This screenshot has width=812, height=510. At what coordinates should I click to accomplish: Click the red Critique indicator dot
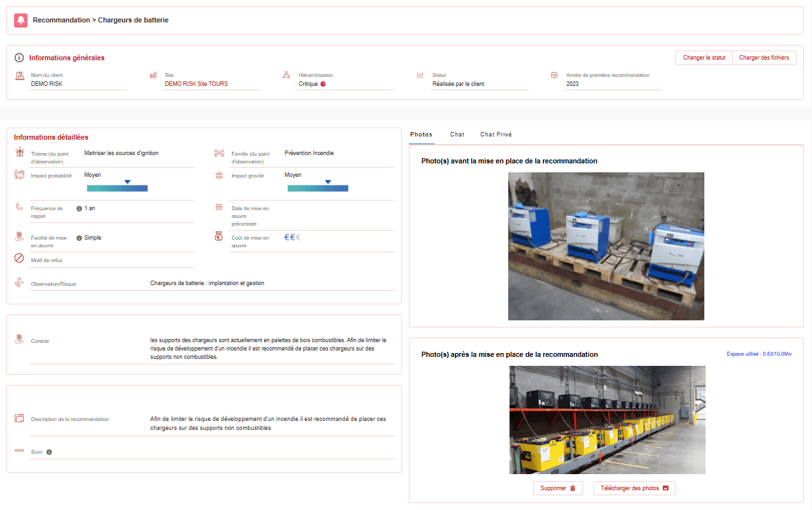click(x=323, y=84)
